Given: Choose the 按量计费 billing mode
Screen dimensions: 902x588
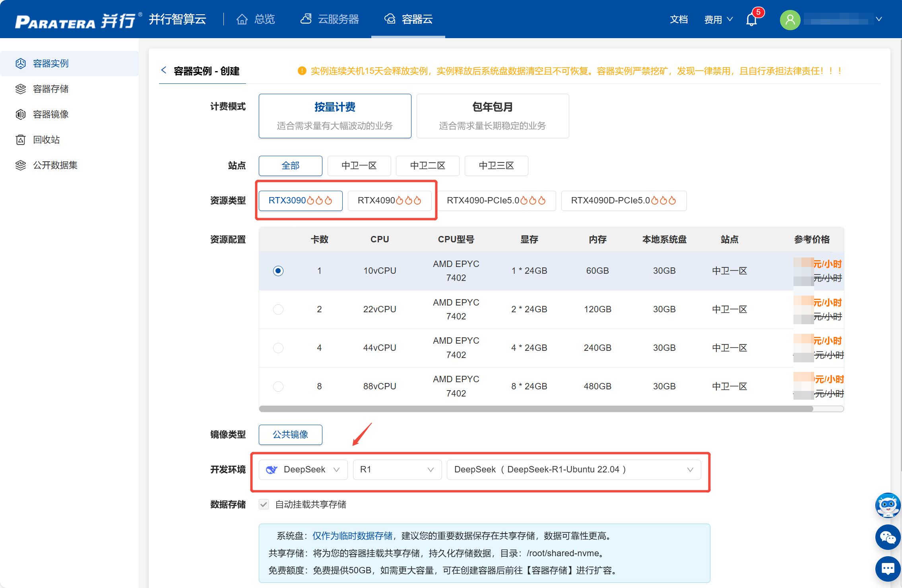Looking at the screenshot, I should pyautogui.click(x=335, y=116).
